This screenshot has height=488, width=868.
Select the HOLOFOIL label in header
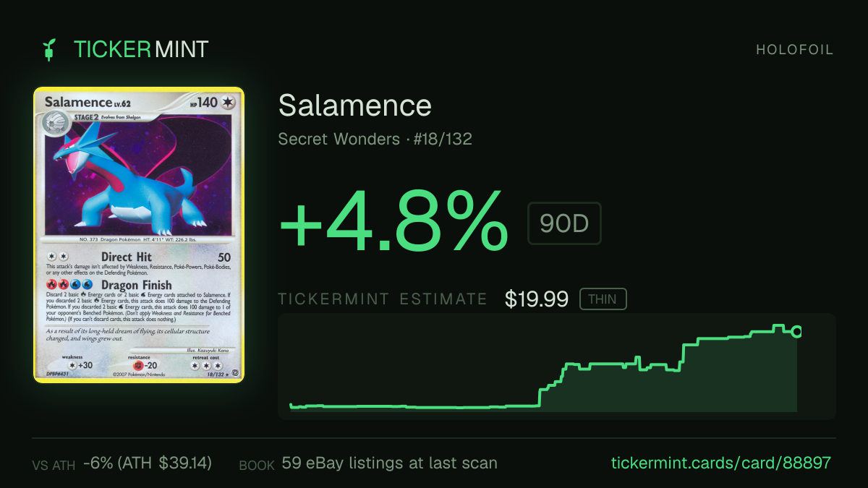[795, 50]
